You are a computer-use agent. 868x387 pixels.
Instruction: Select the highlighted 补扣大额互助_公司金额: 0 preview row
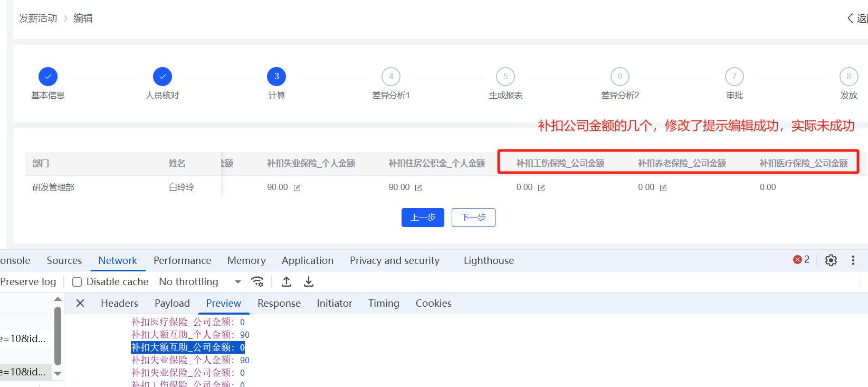(188, 347)
